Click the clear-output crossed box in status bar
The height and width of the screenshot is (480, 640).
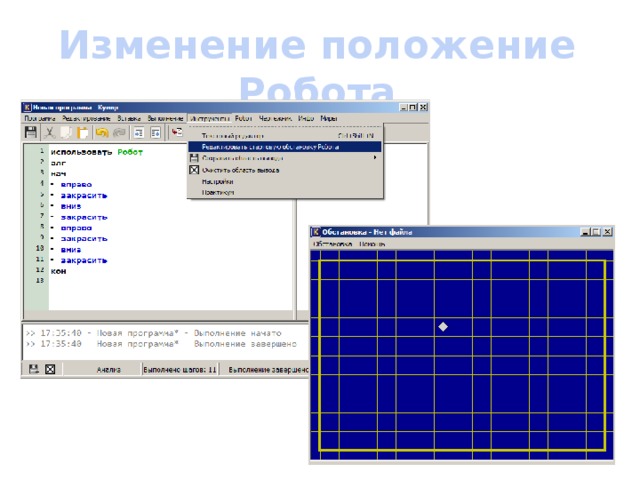(x=50, y=369)
